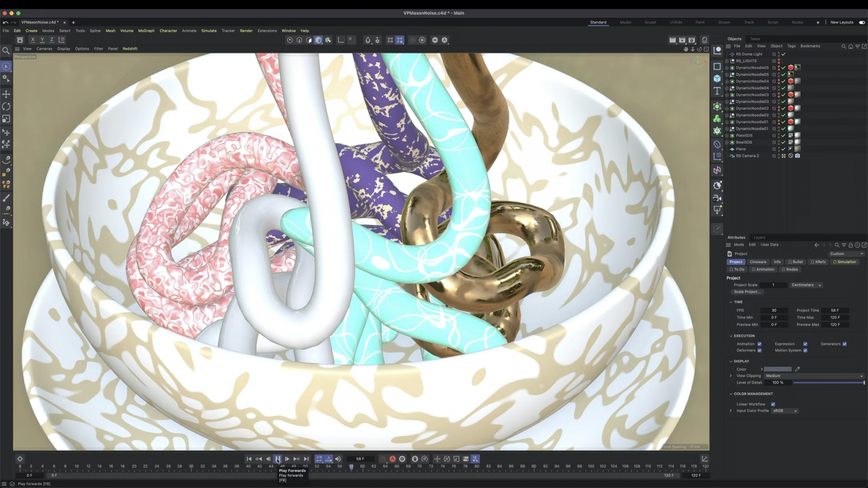
Task: Open the Bullet settings tab
Action: (796, 262)
